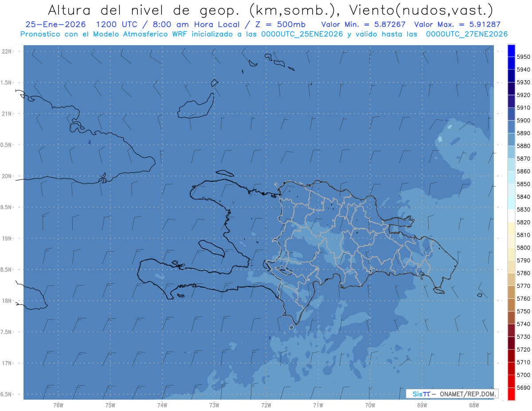This screenshot has width=532, height=411.
Task: Click the '73W' longitude label
Action: (x=214, y=405)
